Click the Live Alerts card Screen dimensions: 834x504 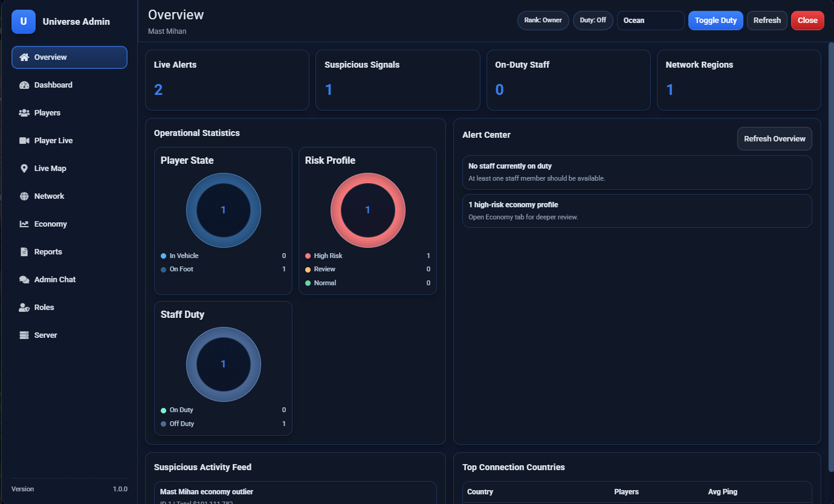(227, 80)
